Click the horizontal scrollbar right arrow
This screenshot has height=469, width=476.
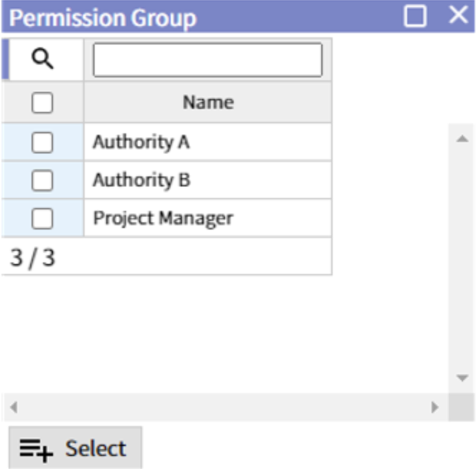[434, 407]
